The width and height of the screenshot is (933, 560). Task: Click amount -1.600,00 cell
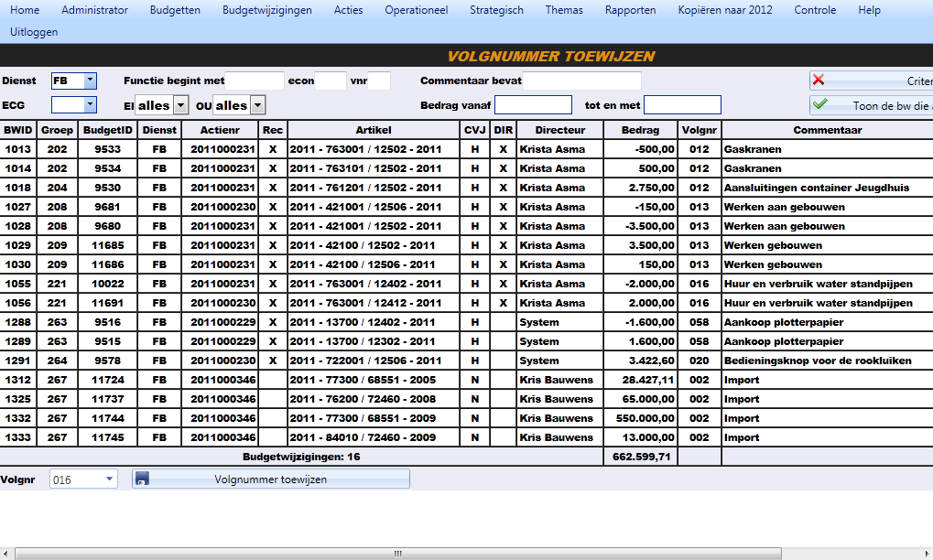click(x=641, y=321)
